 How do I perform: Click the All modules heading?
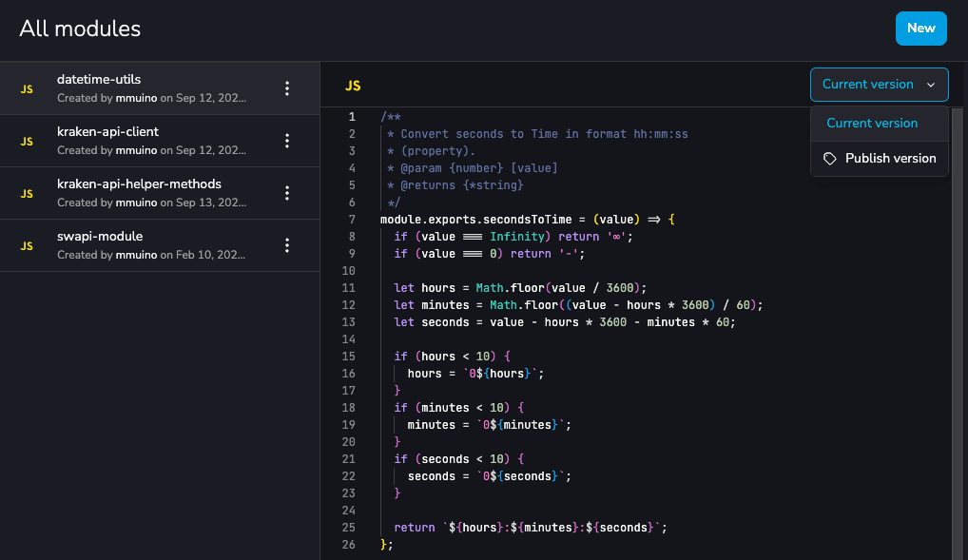click(80, 29)
